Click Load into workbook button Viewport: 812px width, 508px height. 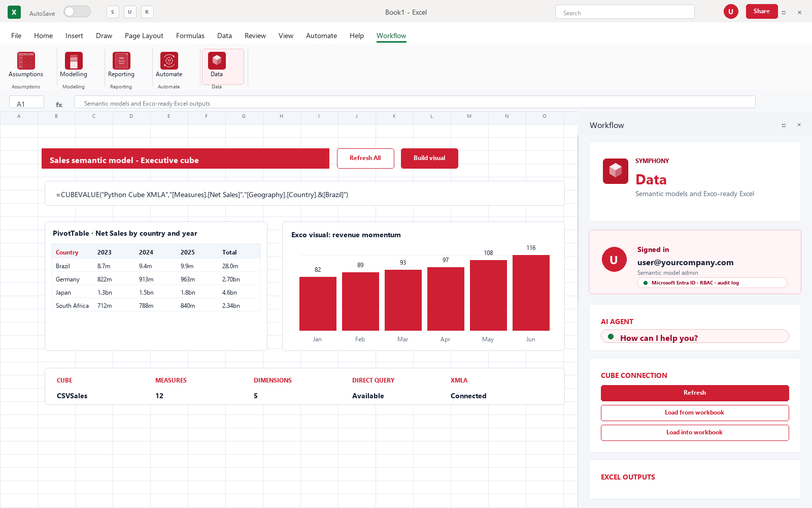pyautogui.click(x=695, y=433)
